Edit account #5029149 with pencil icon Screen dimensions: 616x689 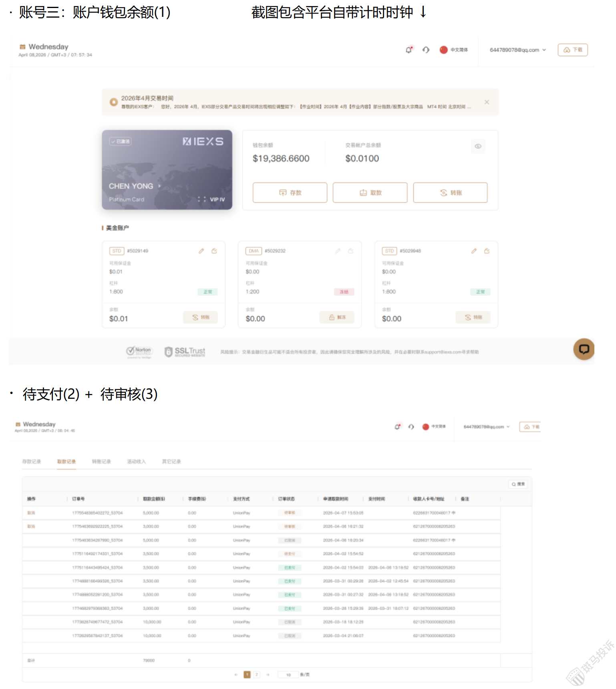coord(201,251)
